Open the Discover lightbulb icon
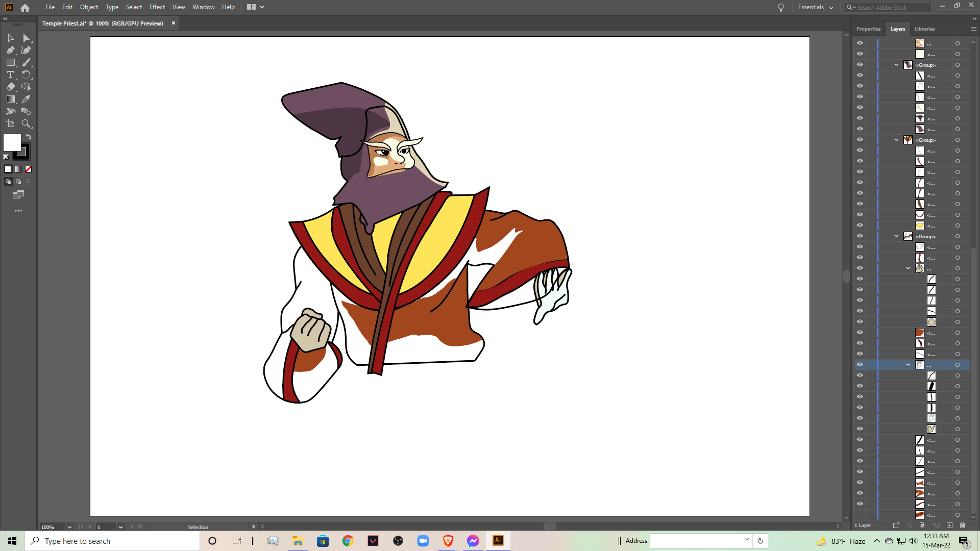 pos(781,8)
